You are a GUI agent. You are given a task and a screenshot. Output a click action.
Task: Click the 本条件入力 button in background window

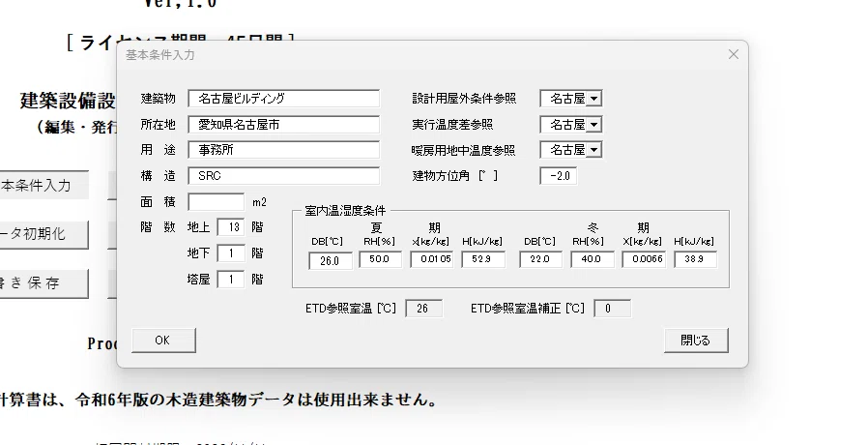(x=43, y=185)
